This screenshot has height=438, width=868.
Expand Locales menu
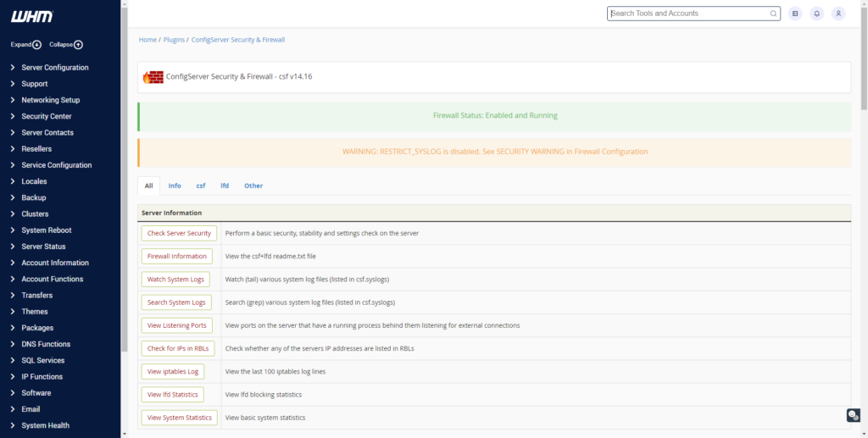point(34,181)
